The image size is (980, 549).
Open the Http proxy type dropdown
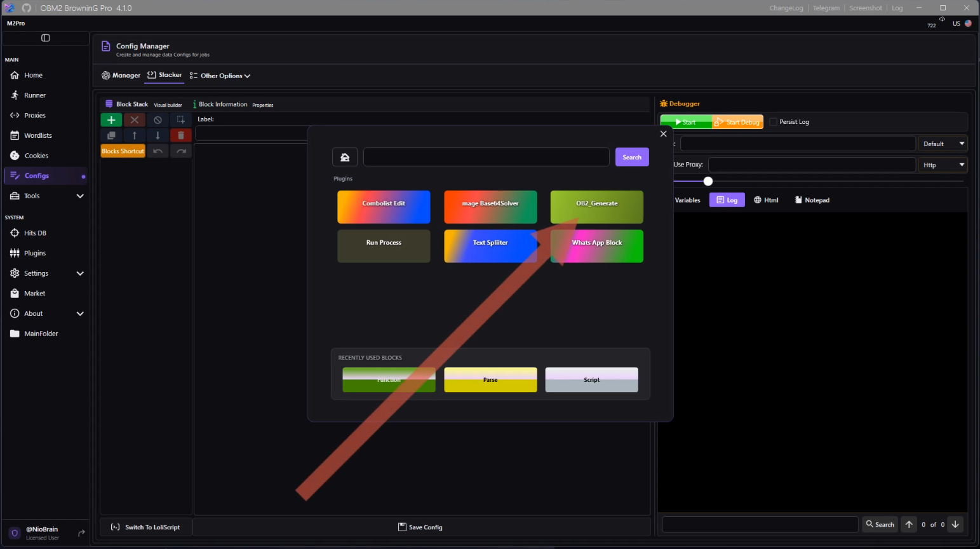943,165
